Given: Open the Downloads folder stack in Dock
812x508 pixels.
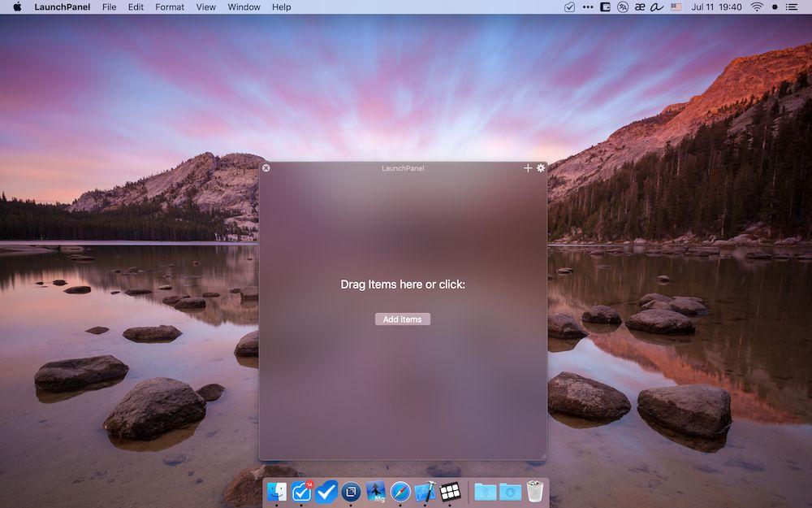Looking at the screenshot, I should [x=510, y=492].
